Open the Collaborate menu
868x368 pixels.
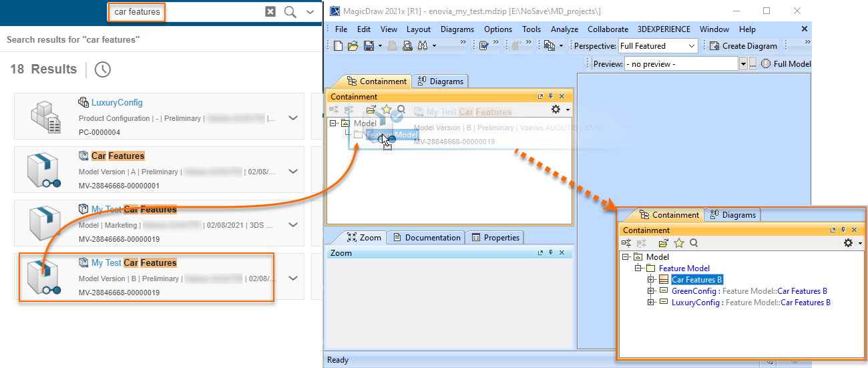click(x=608, y=29)
